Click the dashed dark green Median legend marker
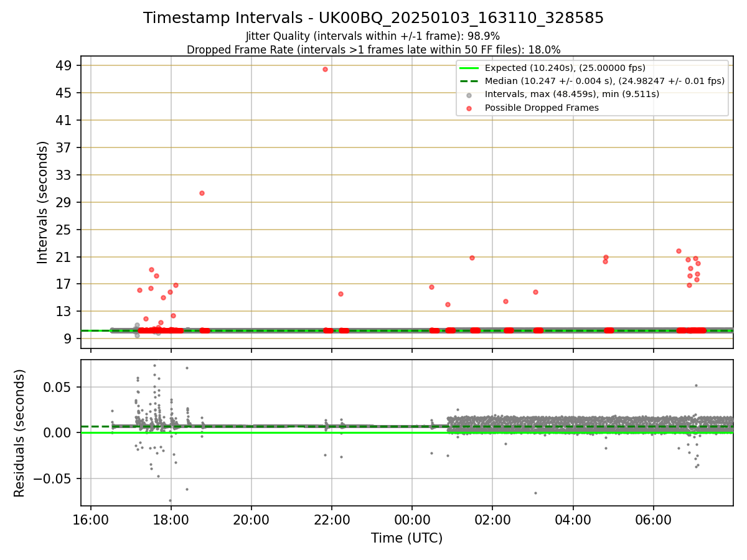The width and height of the screenshot is (747, 560). click(469, 81)
